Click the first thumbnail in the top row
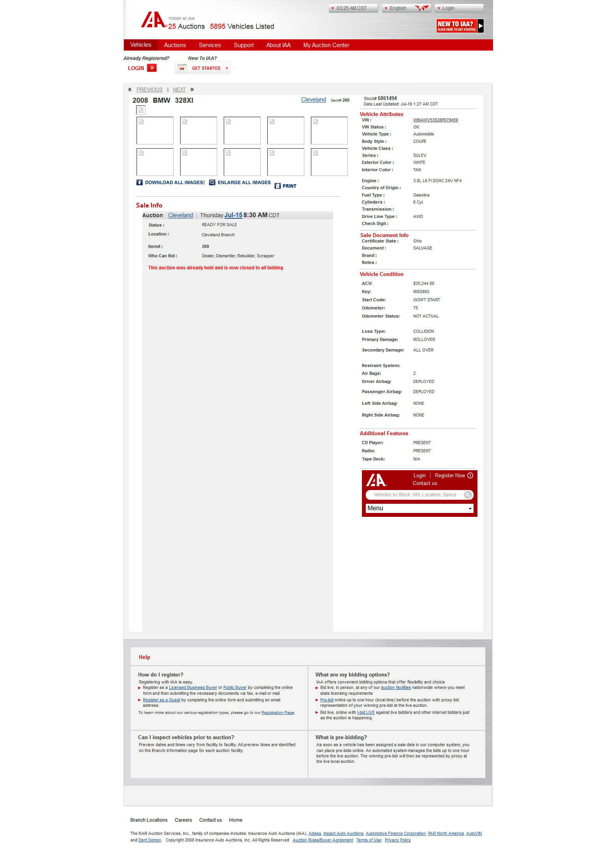Image resolution: width=616 pixels, height=852 pixels. (155, 130)
